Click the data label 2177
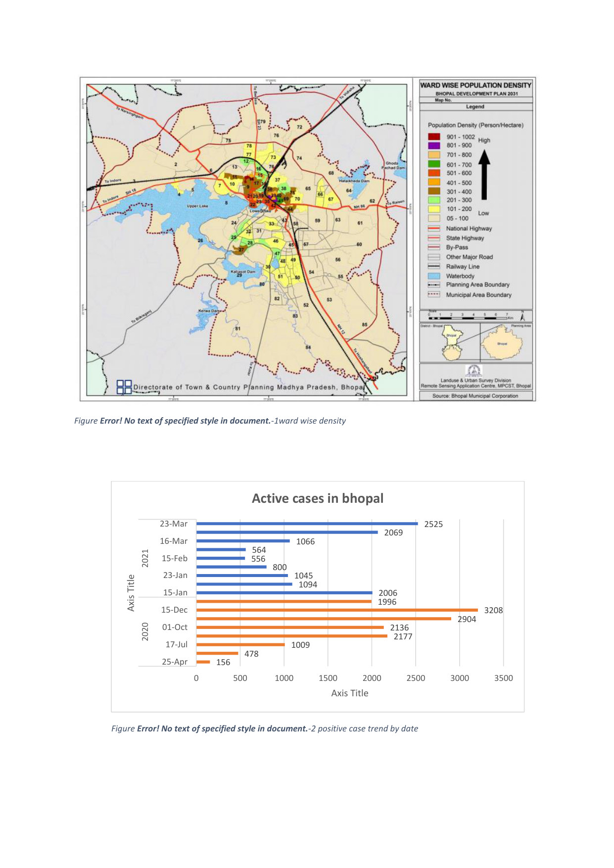Image resolution: width=614 pixels, height=868 pixels. pos(403,636)
